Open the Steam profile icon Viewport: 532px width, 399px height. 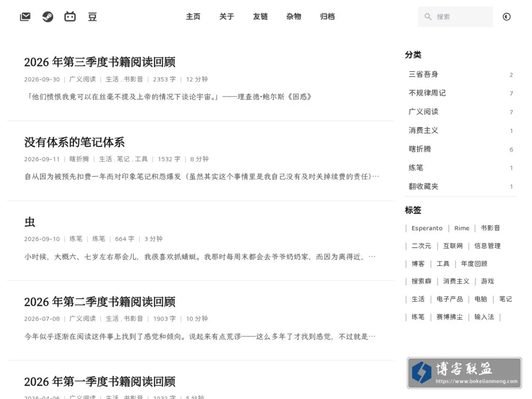point(47,17)
